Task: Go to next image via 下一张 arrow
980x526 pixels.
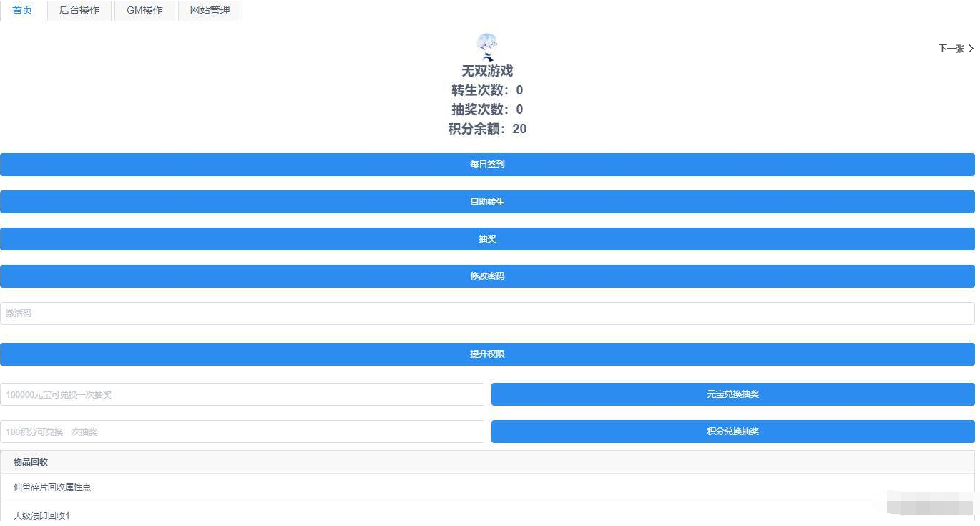Action: point(956,49)
